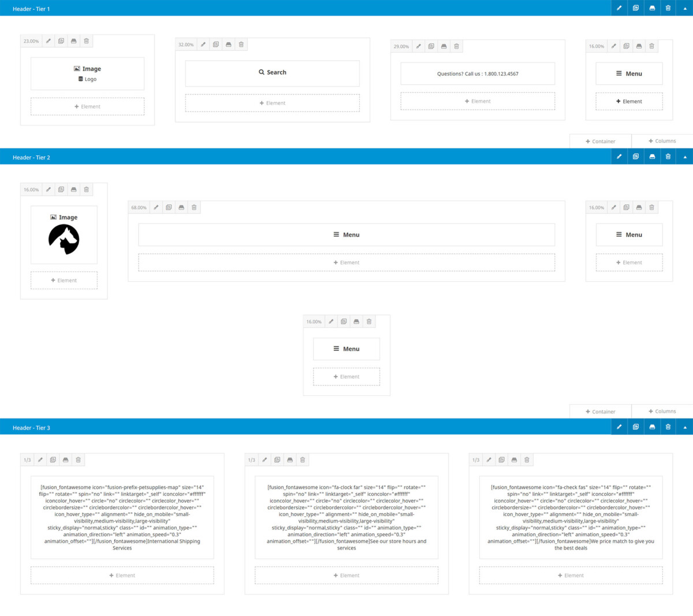
Task: Clone the 23% logo Image column
Action: tap(61, 40)
